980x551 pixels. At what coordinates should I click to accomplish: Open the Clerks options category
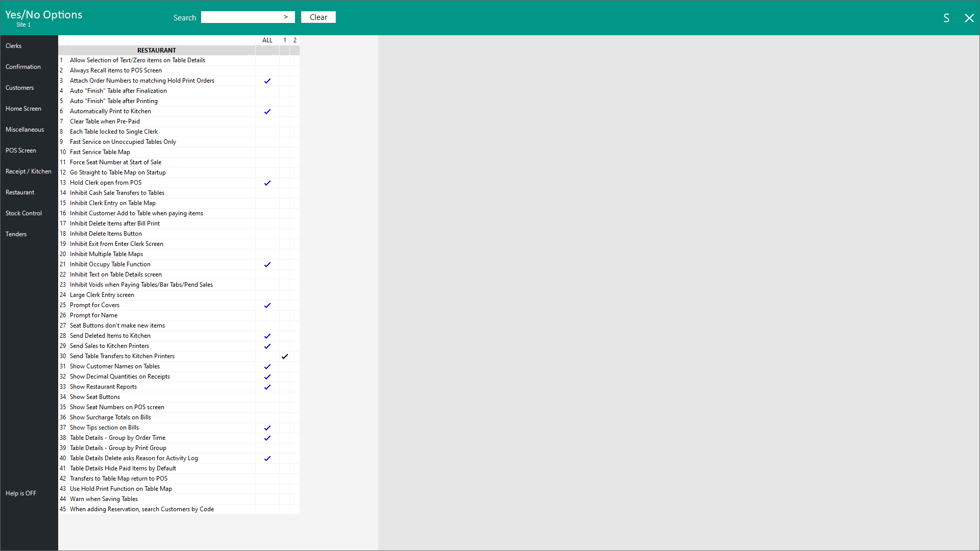coord(14,46)
